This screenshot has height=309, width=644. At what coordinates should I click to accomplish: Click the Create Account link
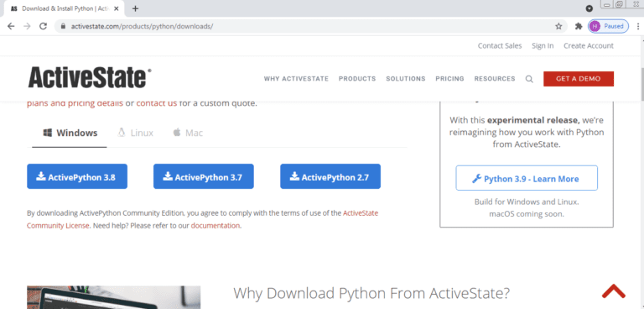[x=588, y=45]
